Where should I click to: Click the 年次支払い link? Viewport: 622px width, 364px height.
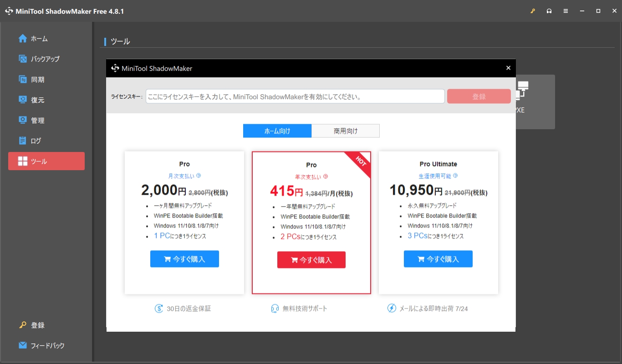coord(308,177)
